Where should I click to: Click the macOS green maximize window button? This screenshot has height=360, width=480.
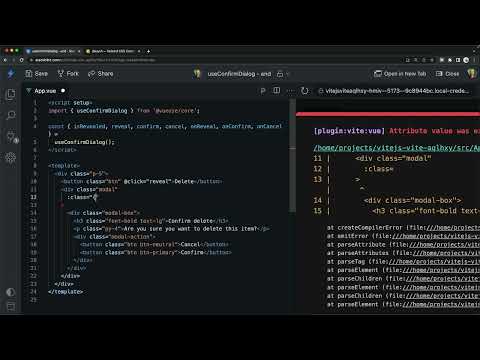[x=17, y=50]
